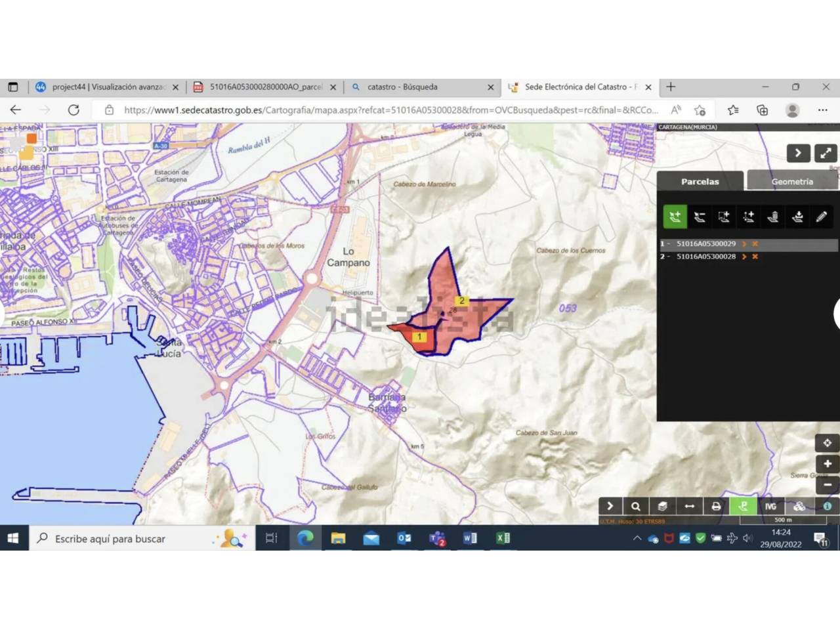This screenshot has width=840, height=630.
Task: Open the map layers icon
Action: tap(662, 506)
